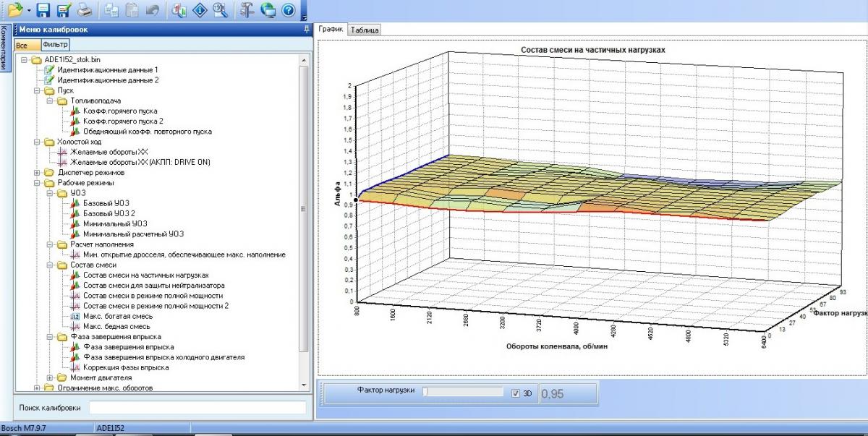The width and height of the screenshot is (868, 436).
Task: Switch to the Фильтр tab
Action: [55, 45]
